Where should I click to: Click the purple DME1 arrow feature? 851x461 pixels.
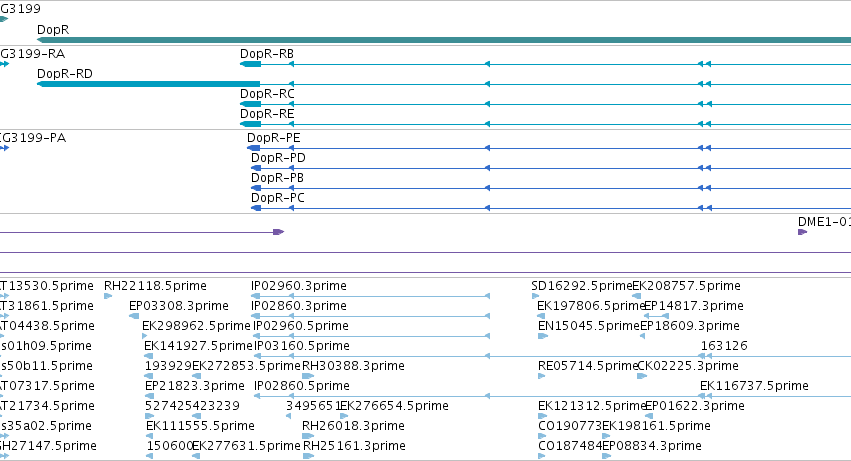point(803,232)
